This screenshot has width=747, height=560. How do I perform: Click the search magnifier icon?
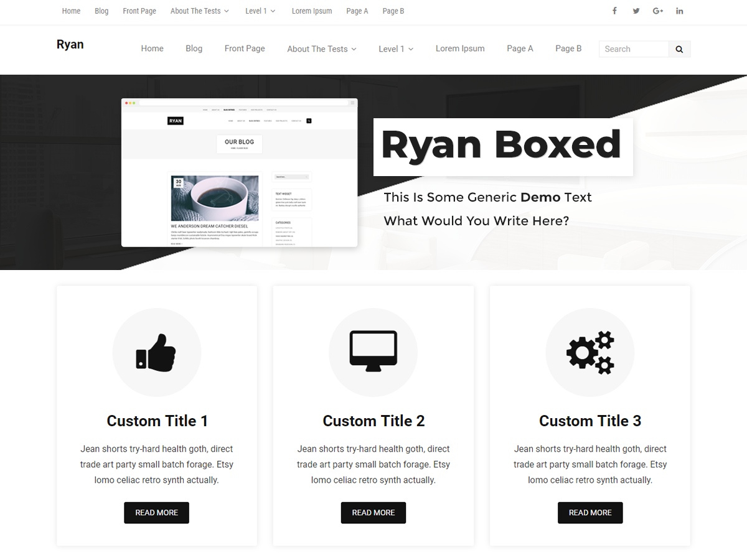point(679,49)
